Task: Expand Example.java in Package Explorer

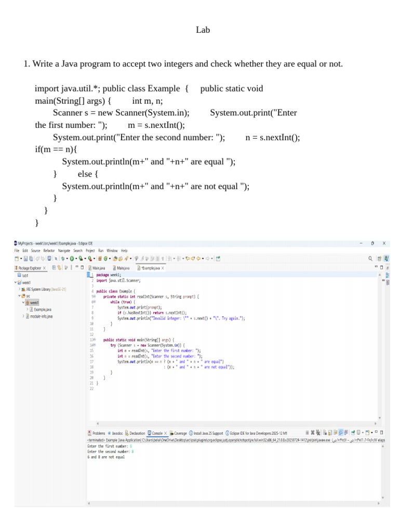Action: (x=27, y=310)
